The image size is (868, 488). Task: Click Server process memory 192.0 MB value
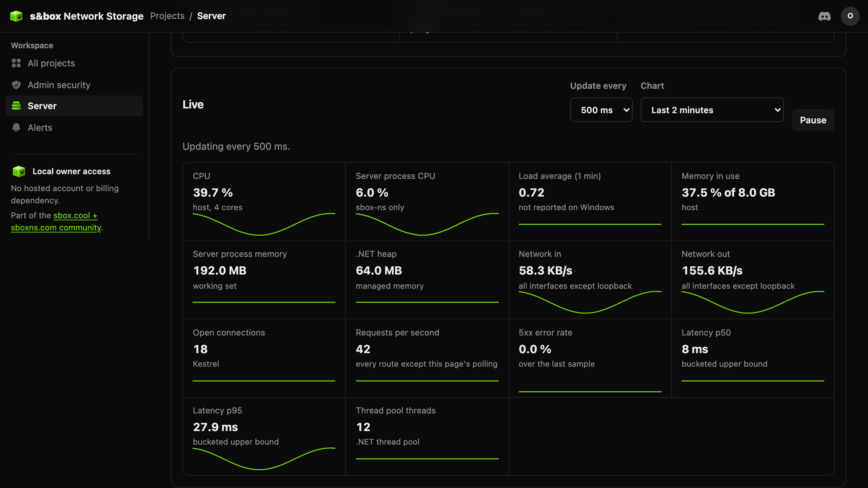point(220,270)
